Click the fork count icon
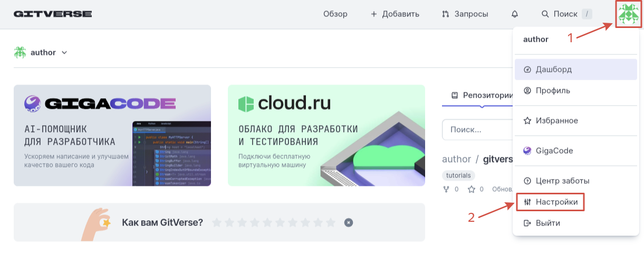 [446, 189]
